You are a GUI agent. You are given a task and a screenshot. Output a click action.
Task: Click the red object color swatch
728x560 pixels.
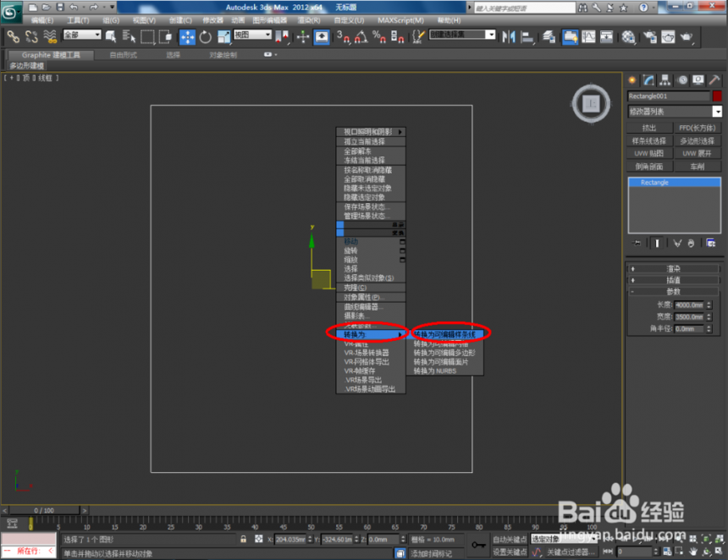(717, 96)
